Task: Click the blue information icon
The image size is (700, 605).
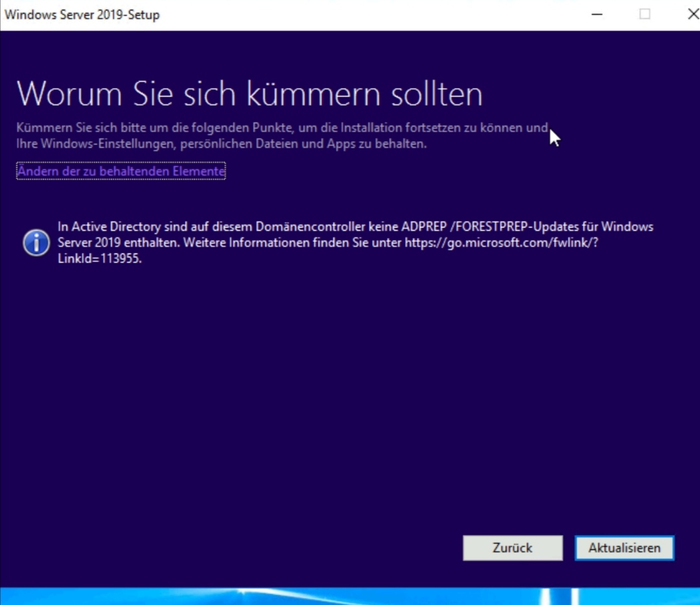Action: [36, 243]
